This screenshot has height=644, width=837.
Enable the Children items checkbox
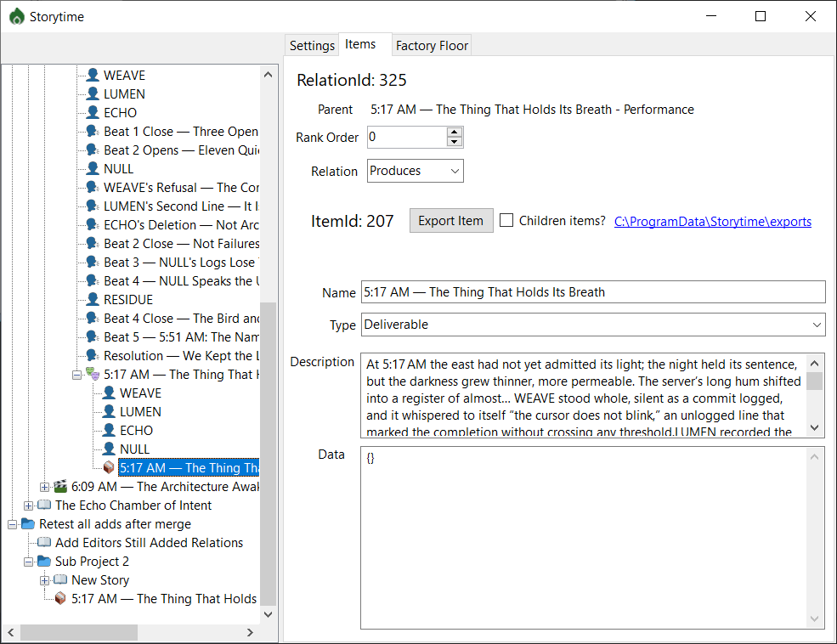pos(506,220)
